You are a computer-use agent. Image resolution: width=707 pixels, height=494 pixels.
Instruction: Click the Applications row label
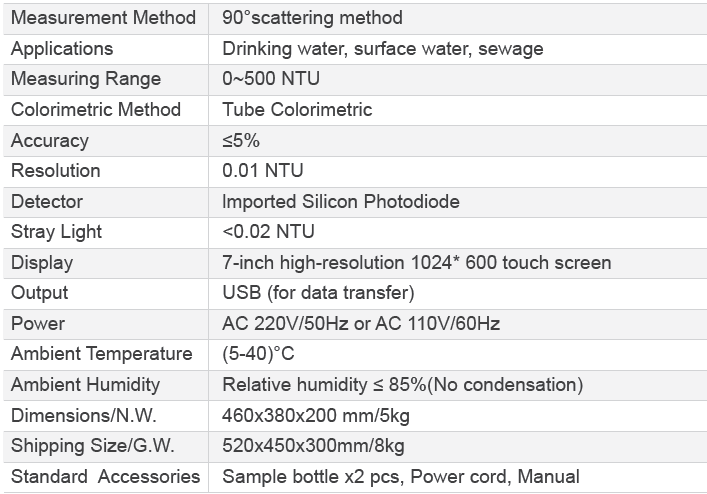tap(62, 49)
